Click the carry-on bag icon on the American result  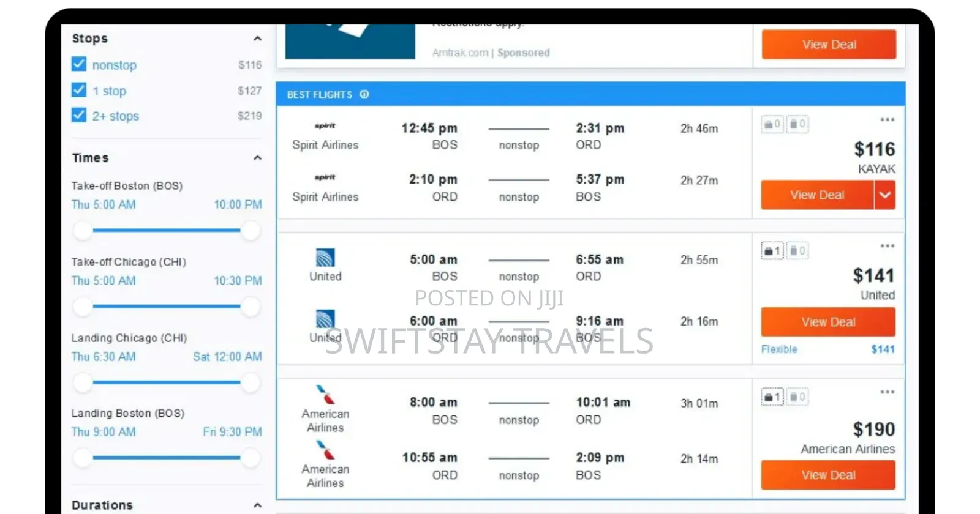coord(772,397)
